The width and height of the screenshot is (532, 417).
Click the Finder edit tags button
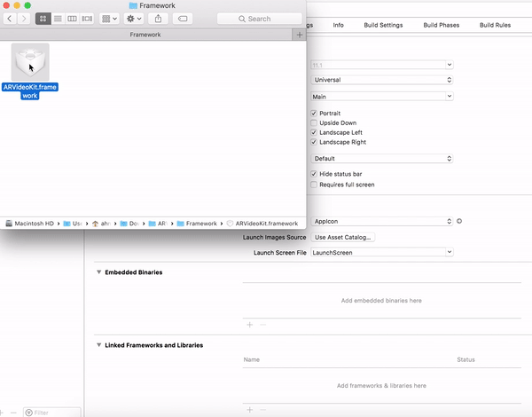click(x=183, y=19)
